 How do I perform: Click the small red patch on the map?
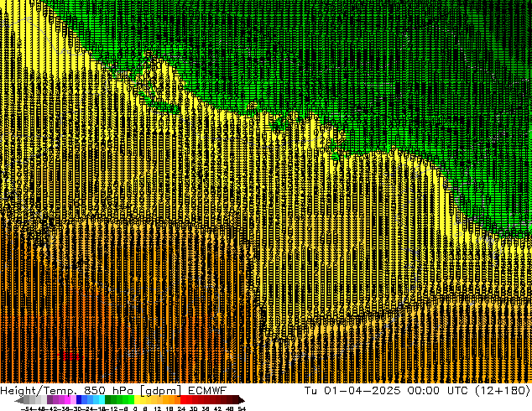(x=69, y=356)
